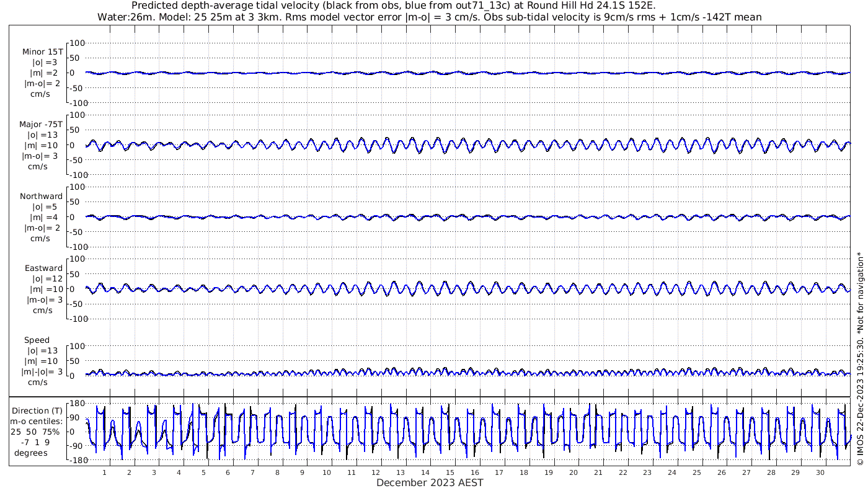Click the '-7 1 9' centile values
The height and width of the screenshot is (496, 868).
35,442
